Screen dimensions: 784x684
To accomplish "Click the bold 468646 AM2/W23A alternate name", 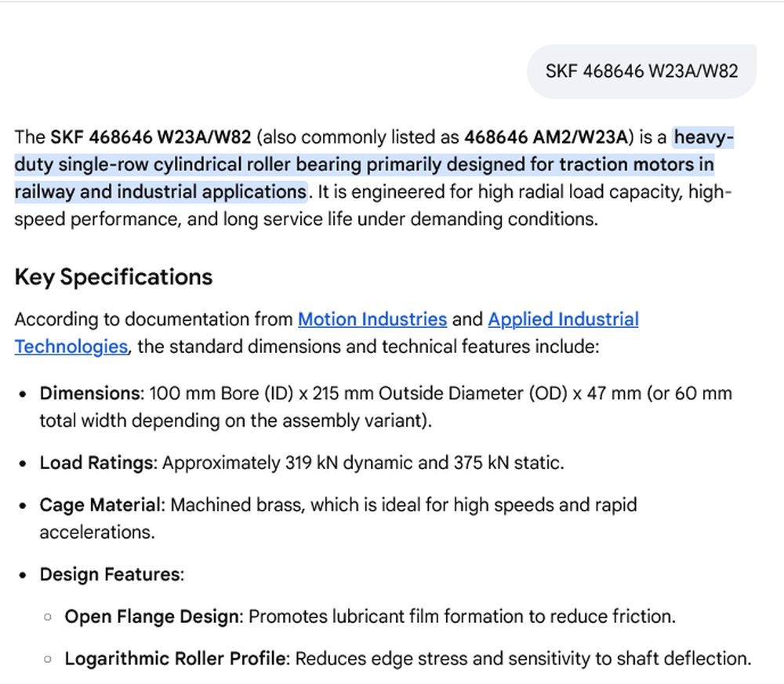I will pyautogui.click(x=546, y=137).
